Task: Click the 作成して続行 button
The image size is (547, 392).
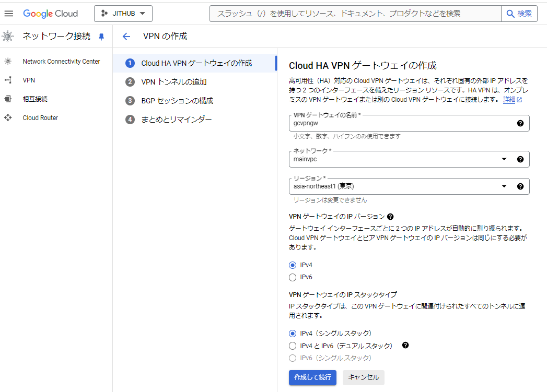Action: (312, 377)
